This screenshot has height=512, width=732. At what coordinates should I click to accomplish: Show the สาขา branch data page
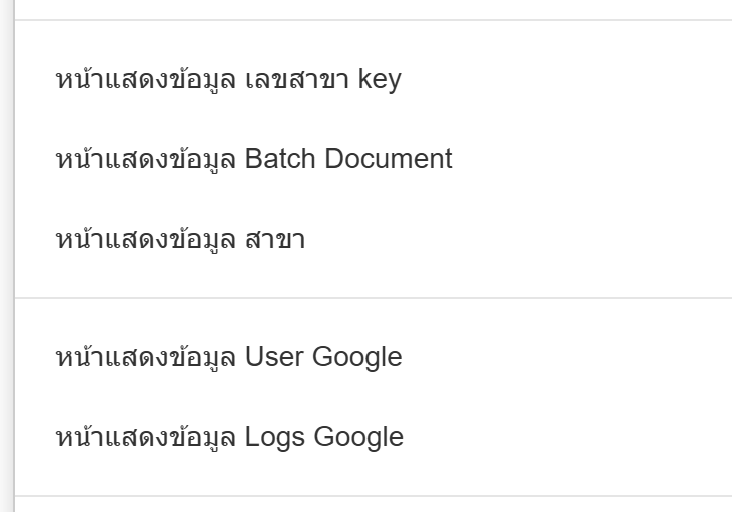coord(180,239)
